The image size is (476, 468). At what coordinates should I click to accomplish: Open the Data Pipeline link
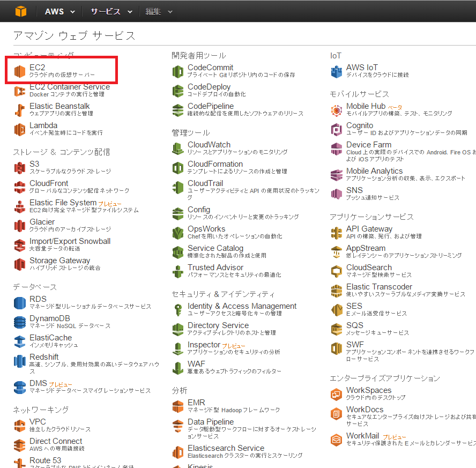(211, 421)
